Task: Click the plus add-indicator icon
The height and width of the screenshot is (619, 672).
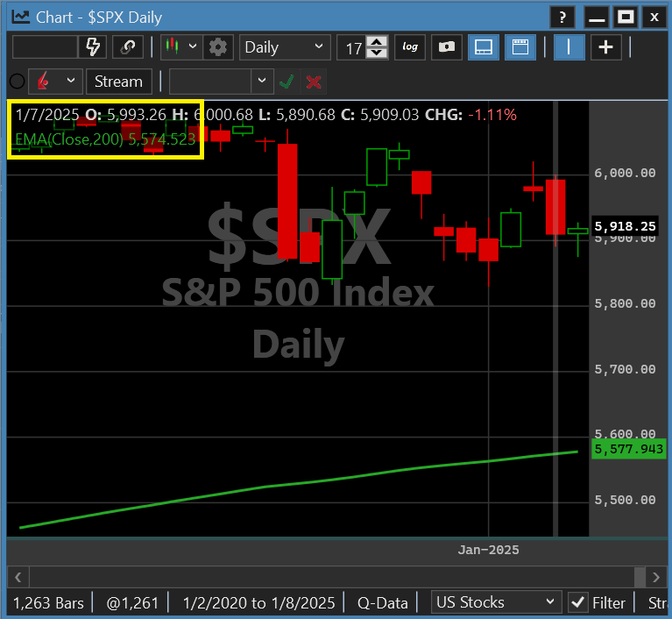Action: click(605, 46)
